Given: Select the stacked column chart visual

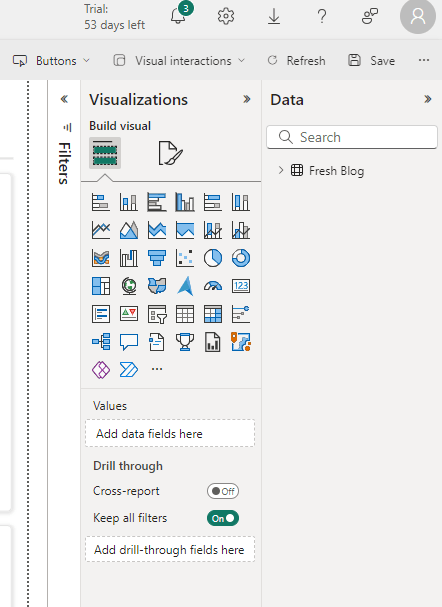Looking at the screenshot, I should click(128, 202).
